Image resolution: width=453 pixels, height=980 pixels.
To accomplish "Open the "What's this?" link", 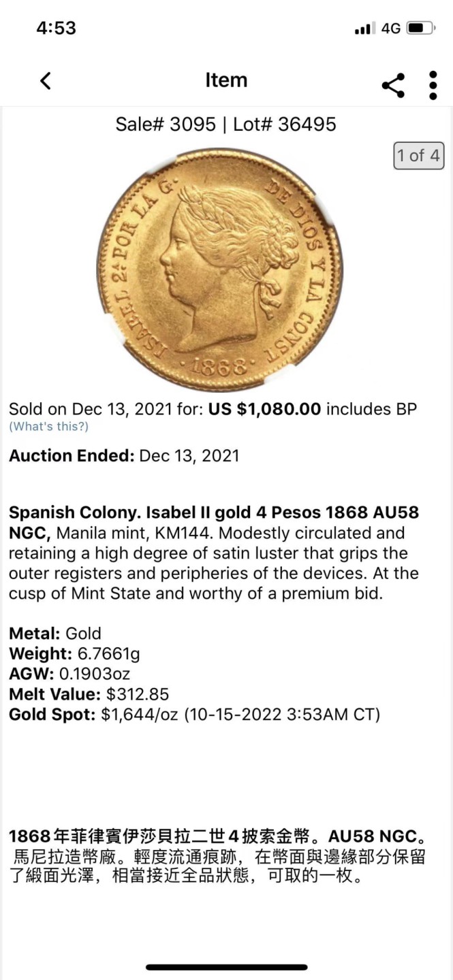I will 48,427.
